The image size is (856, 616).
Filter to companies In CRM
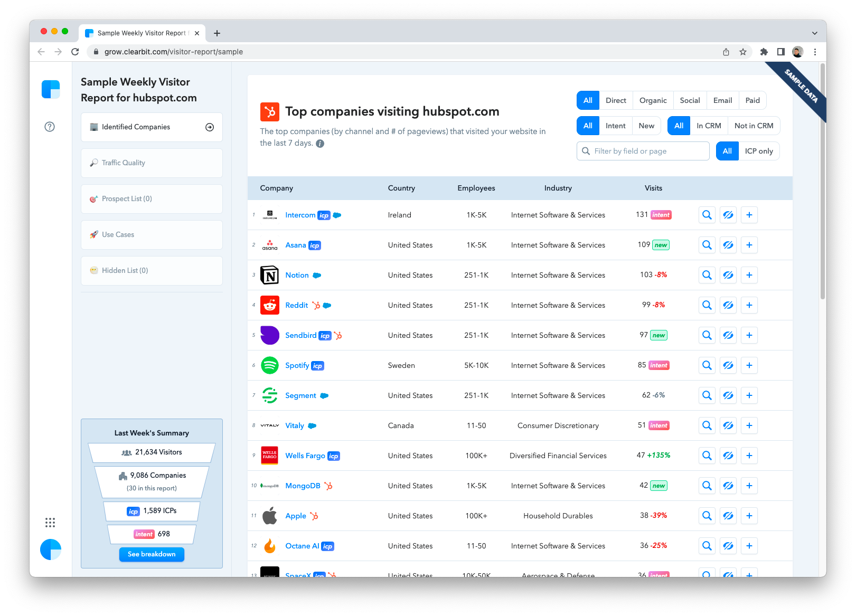coord(709,126)
